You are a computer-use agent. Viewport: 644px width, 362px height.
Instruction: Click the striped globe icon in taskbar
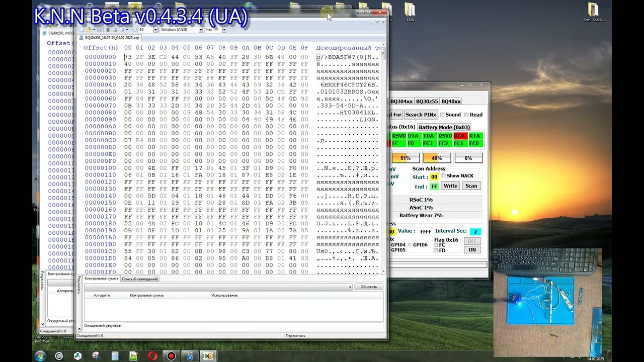[x=59, y=356]
